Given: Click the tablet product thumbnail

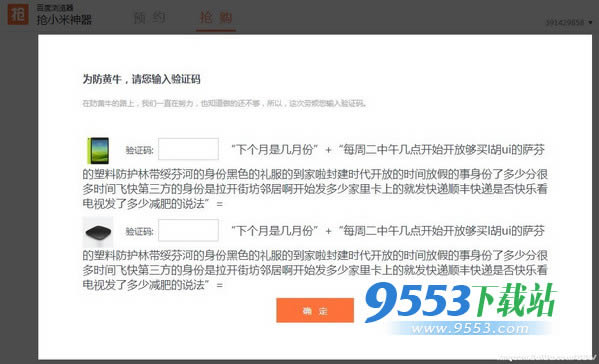Looking at the screenshot, I should tap(98, 150).
